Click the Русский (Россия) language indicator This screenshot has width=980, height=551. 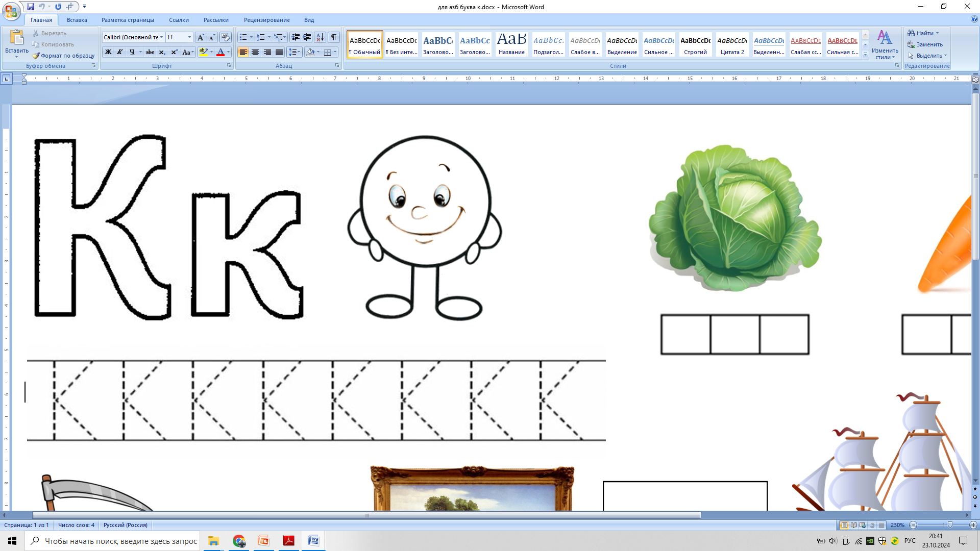pos(126,525)
